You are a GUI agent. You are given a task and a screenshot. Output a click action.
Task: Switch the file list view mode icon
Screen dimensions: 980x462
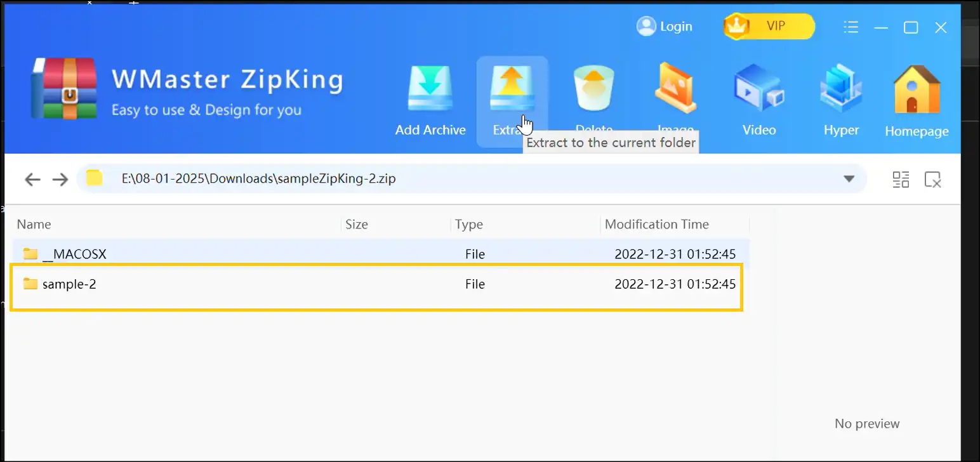coord(901,180)
